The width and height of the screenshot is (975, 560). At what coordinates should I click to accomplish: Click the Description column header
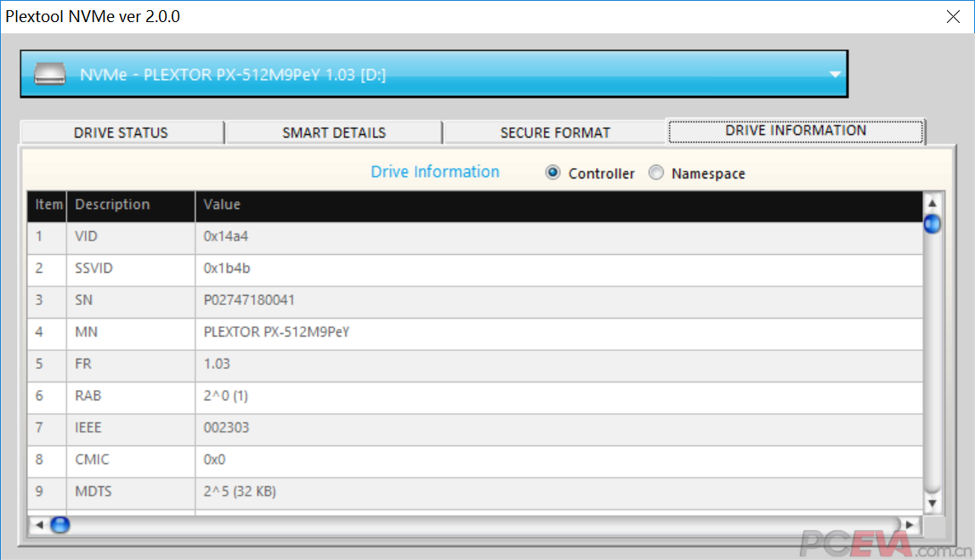point(131,205)
